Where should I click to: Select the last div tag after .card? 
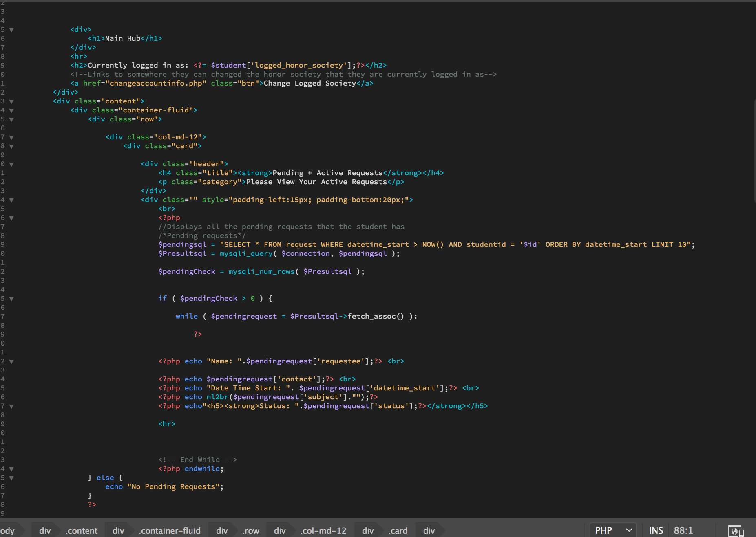pyautogui.click(x=429, y=530)
